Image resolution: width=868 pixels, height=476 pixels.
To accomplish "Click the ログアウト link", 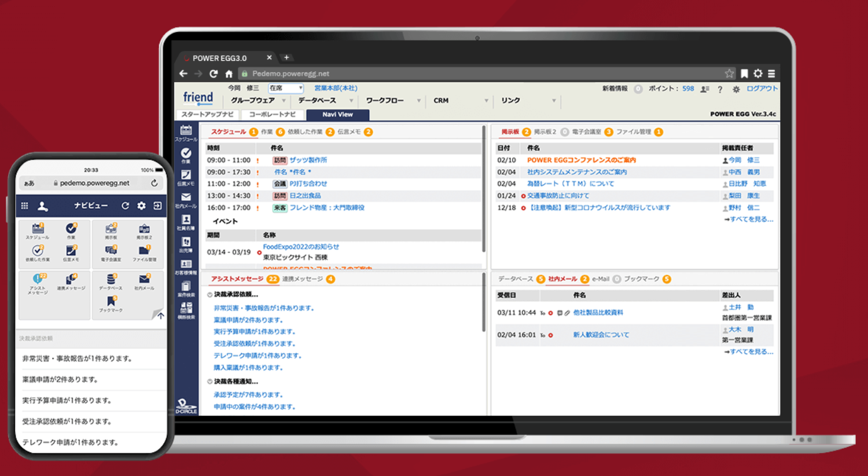I will tap(762, 89).
